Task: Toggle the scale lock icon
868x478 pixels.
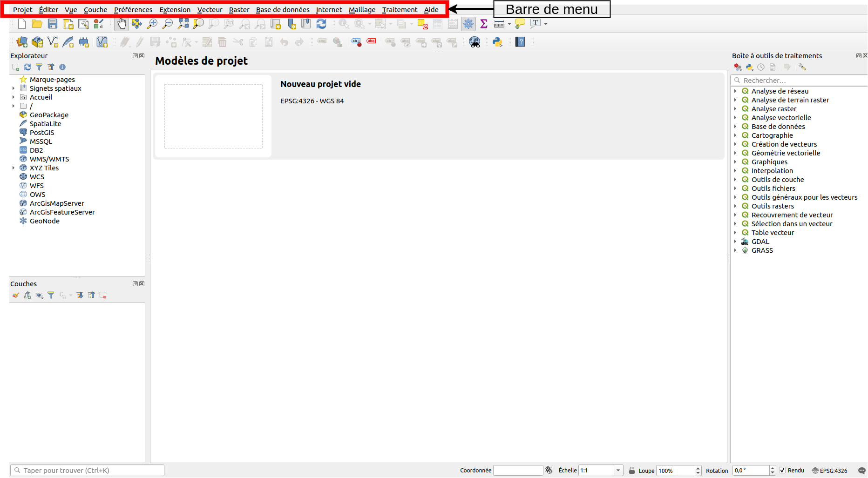Action: pyautogui.click(x=632, y=471)
